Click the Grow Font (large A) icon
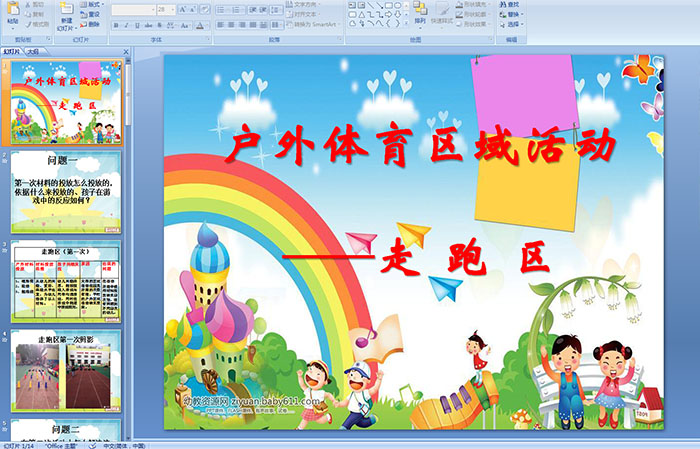Screen dimensions: 700x449 point(183,9)
